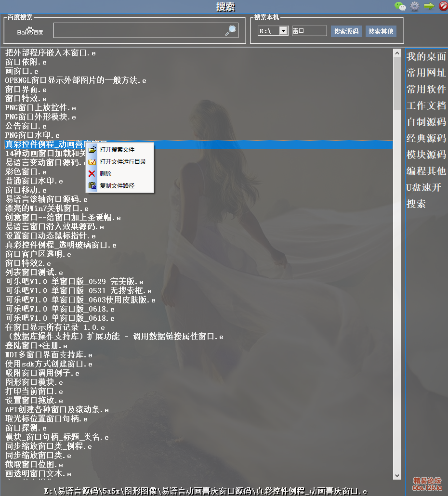This screenshot has height=496, width=448.
Task: Click the green arrow icon
Action: click(x=429, y=6)
